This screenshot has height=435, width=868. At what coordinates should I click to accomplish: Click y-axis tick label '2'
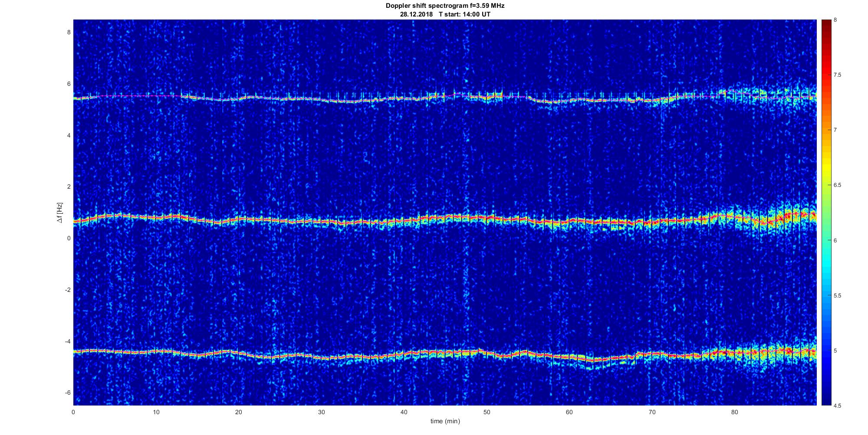pos(69,186)
